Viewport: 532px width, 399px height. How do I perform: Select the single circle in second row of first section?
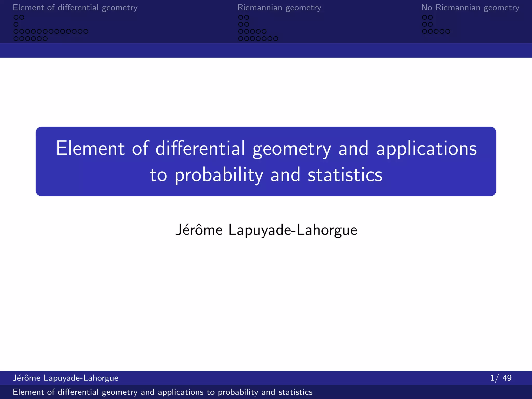[16, 24]
